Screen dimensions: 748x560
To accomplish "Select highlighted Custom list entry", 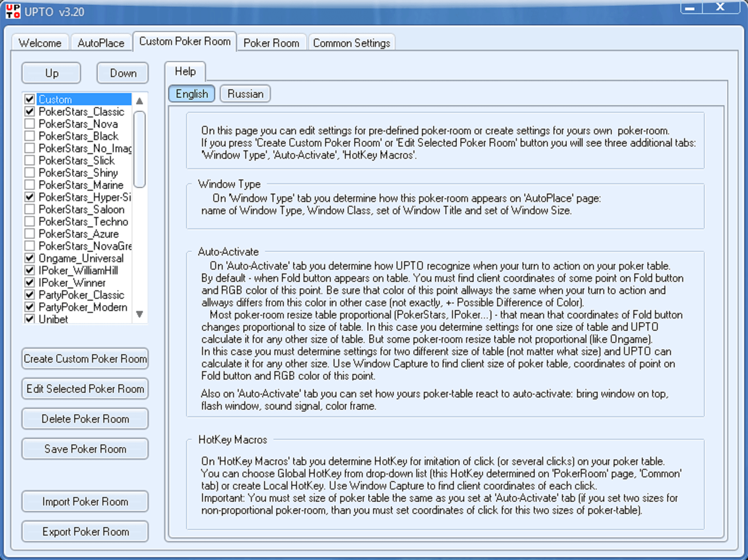I will pos(84,100).
